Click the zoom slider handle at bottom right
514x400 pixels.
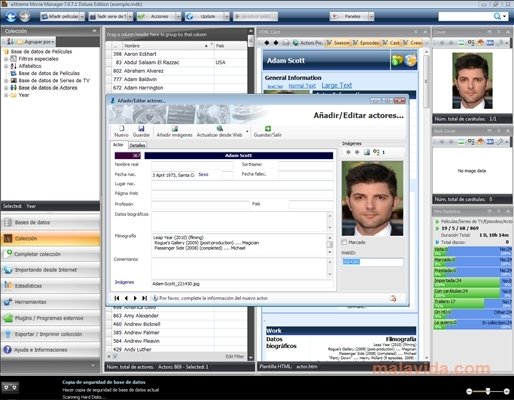[488, 391]
